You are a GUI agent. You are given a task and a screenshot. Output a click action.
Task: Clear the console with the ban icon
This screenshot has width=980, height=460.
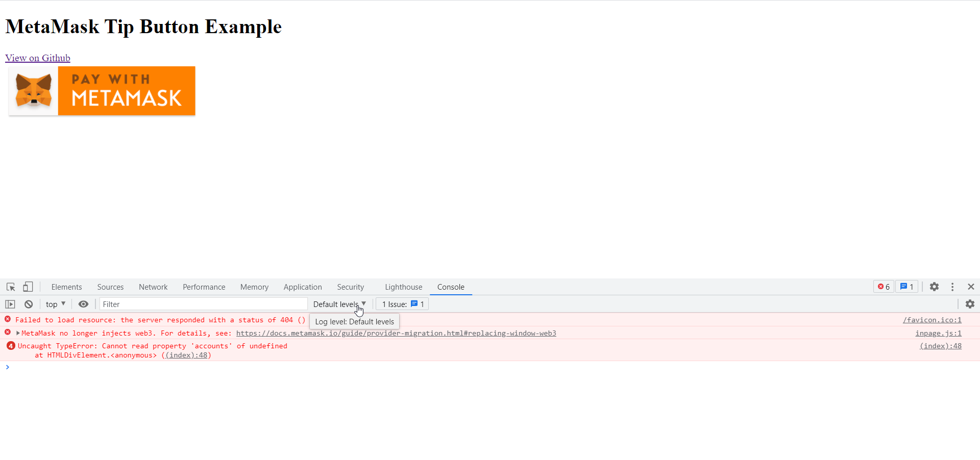point(29,304)
